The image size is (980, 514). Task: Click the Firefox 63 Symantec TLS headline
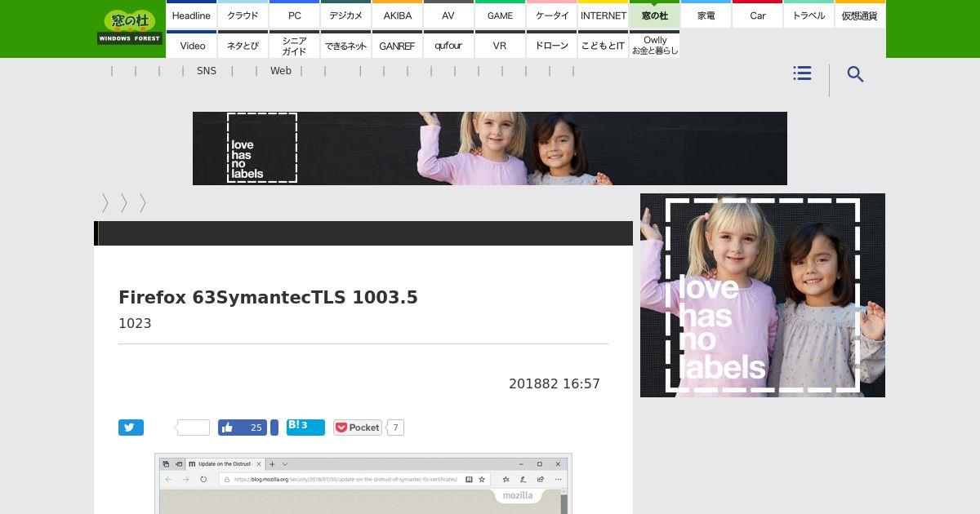coord(268,297)
